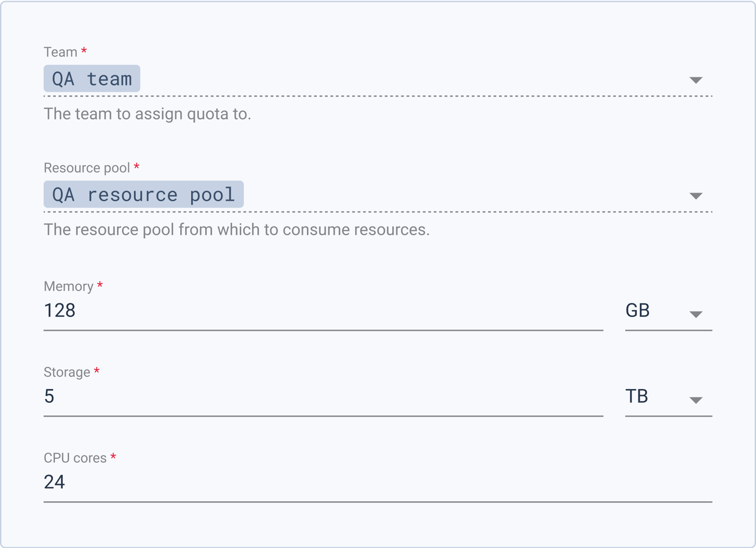
Task: Click the CPU cores field label
Action: click(x=75, y=458)
